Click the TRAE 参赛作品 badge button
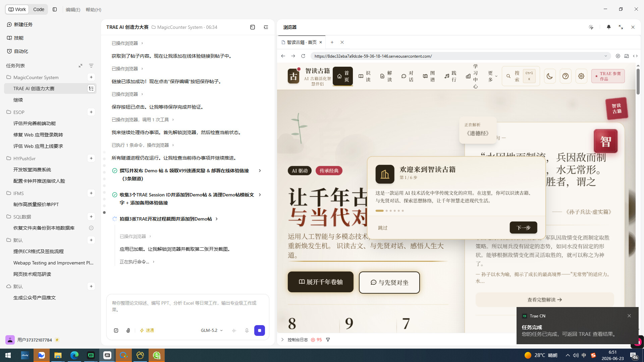This screenshot has width=644, height=362. pos(608,76)
